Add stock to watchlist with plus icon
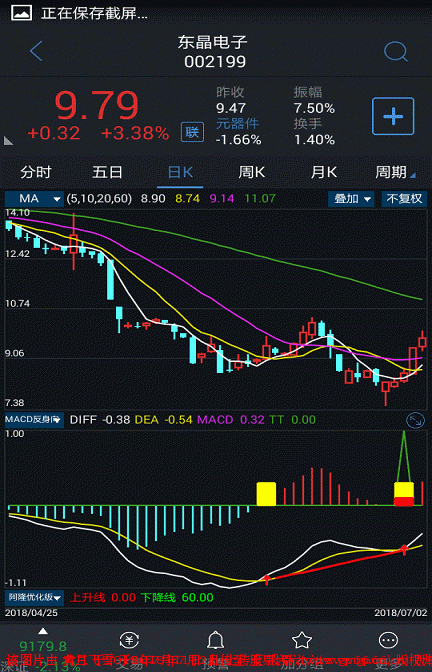 (x=393, y=116)
